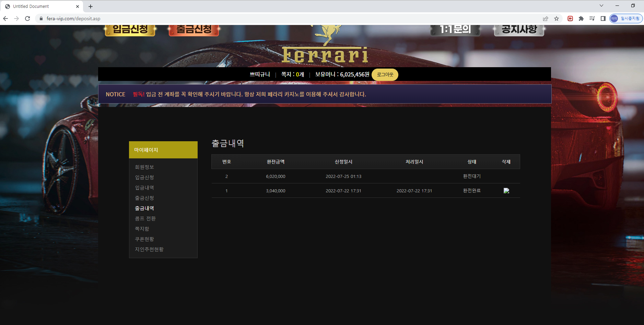Click the 출금내역 page heading

coord(228,143)
